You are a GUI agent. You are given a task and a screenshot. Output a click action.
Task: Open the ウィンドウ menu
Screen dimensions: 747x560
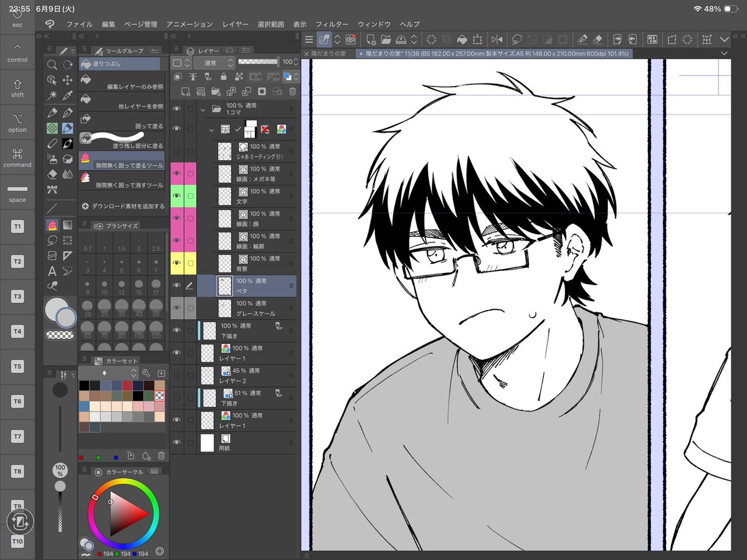click(374, 24)
